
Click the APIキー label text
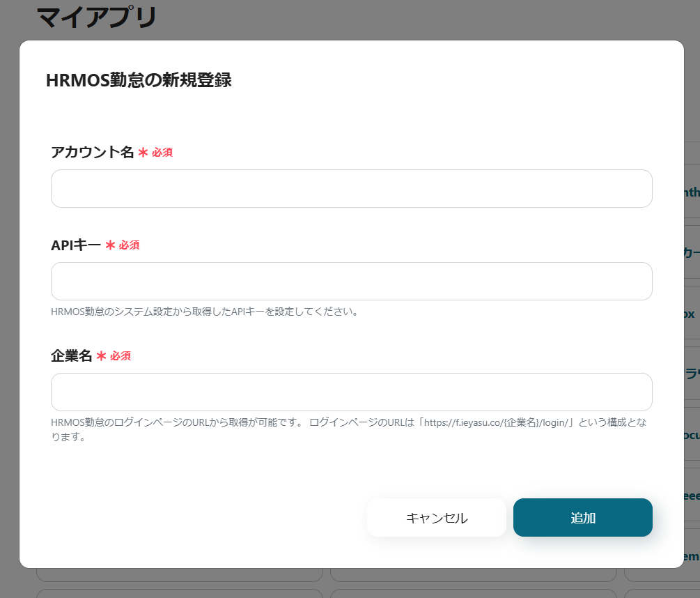pyautogui.click(x=76, y=245)
